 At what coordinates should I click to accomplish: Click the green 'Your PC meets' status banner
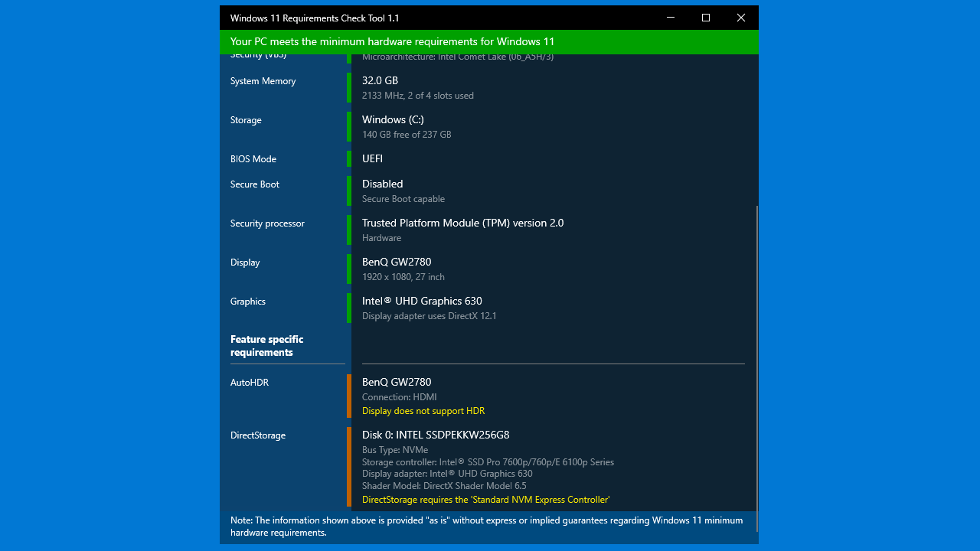[x=489, y=42]
